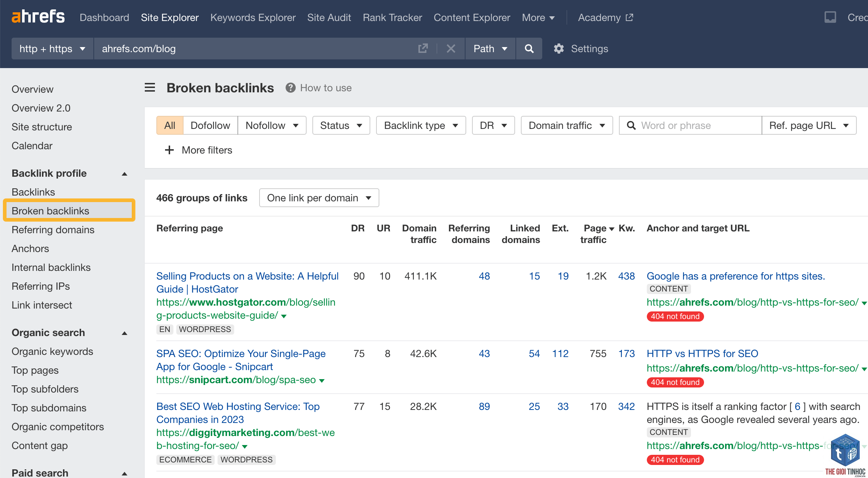
Task: Collapse Organic search section
Action: (125, 333)
